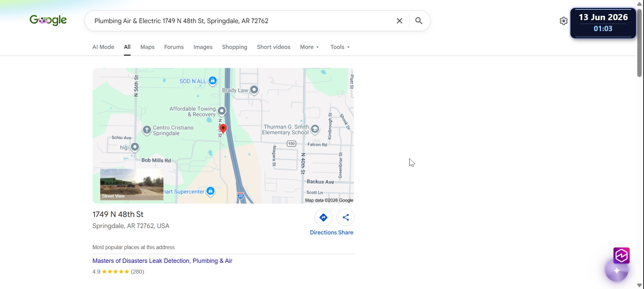Click the purple sparkle assistant bubble
Image resolution: width=644 pixels, height=289 pixels.
(x=616, y=271)
